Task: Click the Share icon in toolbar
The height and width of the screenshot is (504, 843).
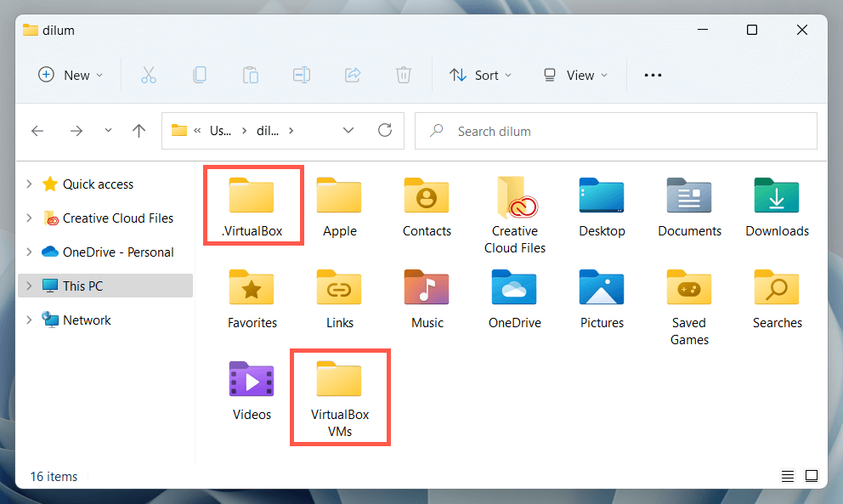Action: point(353,75)
